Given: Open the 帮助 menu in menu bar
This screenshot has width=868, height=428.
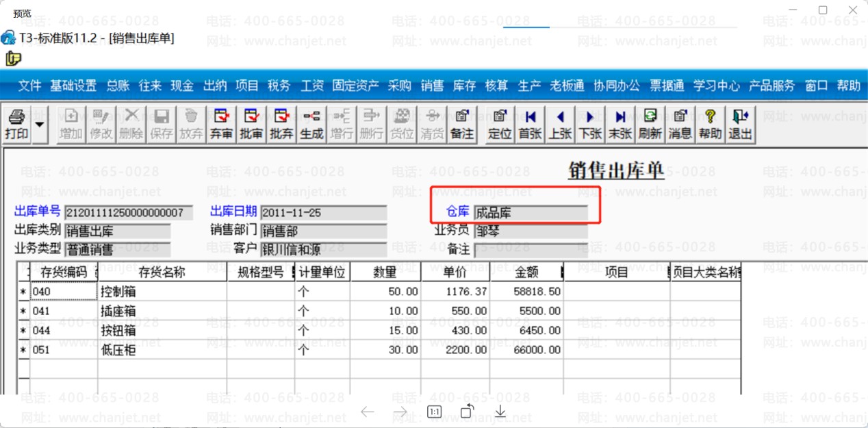Looking at the screenshot, I should click(849, 86).
